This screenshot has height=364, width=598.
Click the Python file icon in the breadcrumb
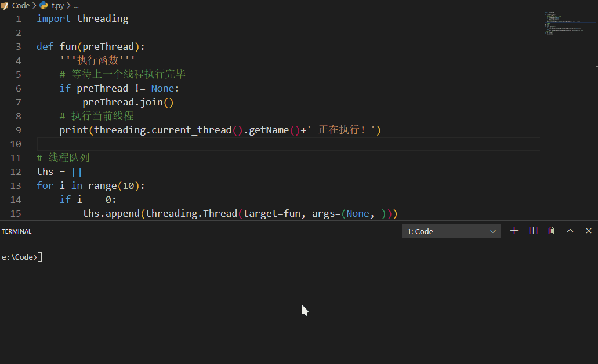44,5
